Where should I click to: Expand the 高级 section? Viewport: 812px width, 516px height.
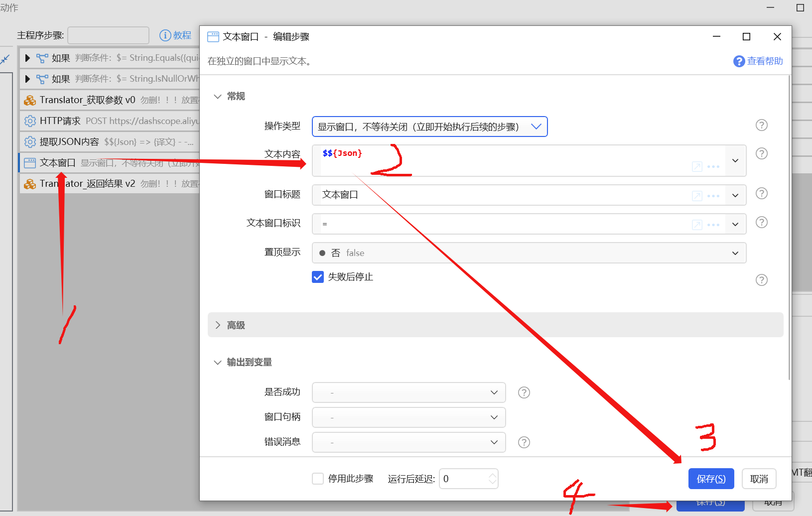coord(236,325)
